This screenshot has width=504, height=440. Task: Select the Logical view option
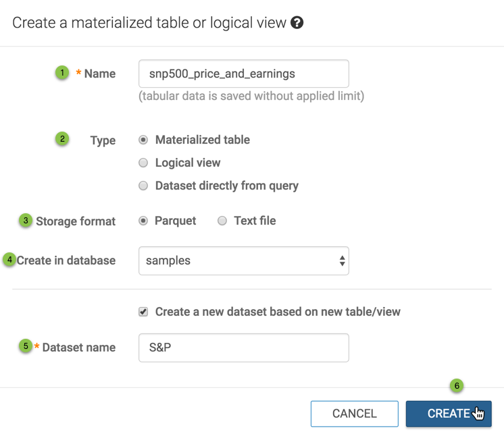pos(143,163)
